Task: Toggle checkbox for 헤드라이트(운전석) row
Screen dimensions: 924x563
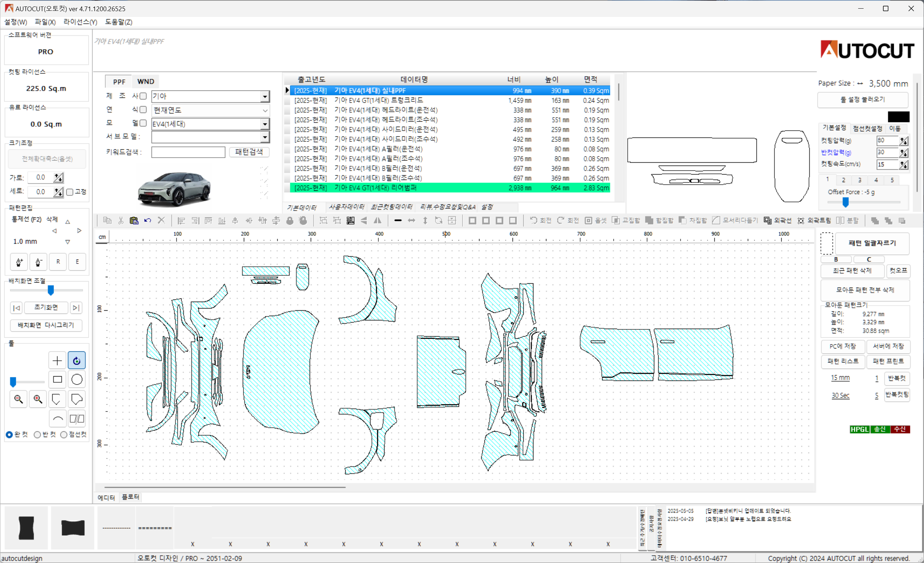Action: (x=287, y=111)
